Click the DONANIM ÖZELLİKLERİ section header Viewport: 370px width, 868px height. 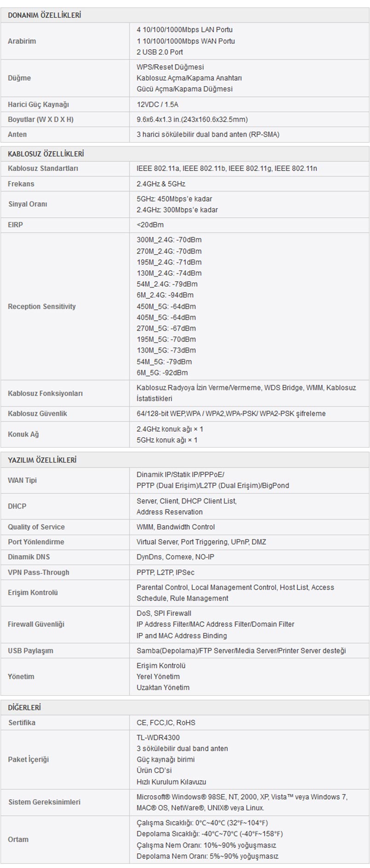(x=45, y=15)
